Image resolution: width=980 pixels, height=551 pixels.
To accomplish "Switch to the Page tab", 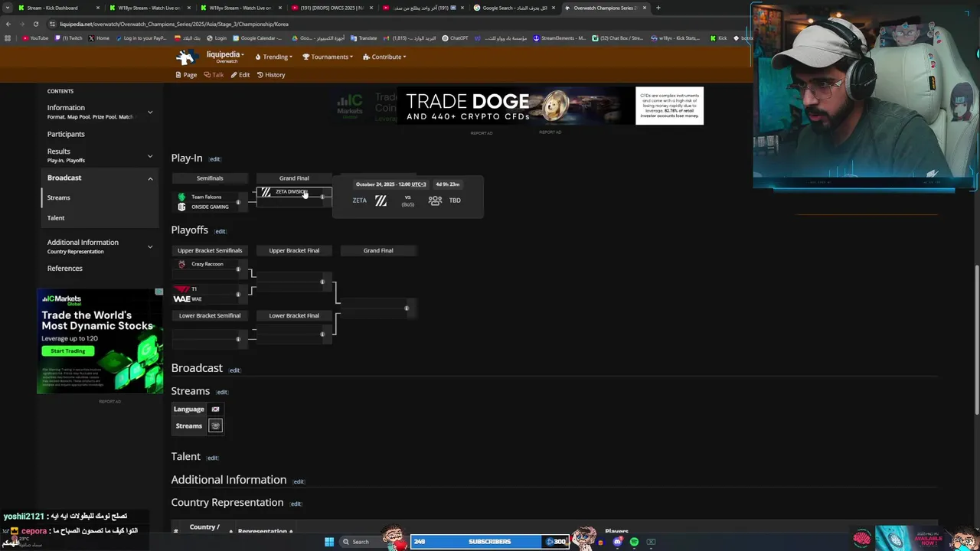I will (x=186, y=75).
